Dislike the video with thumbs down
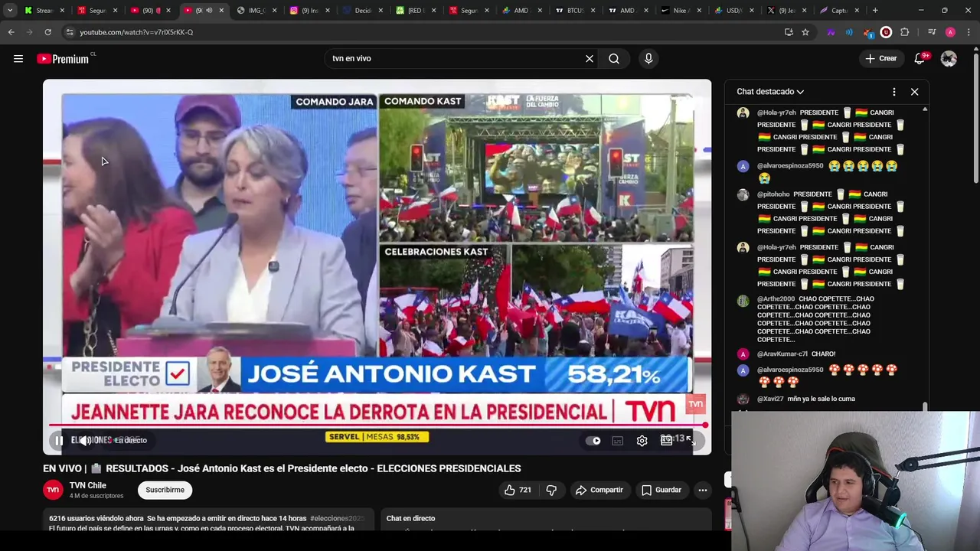Viewport: 980px width, 551px height. click(x=551, y=490)
